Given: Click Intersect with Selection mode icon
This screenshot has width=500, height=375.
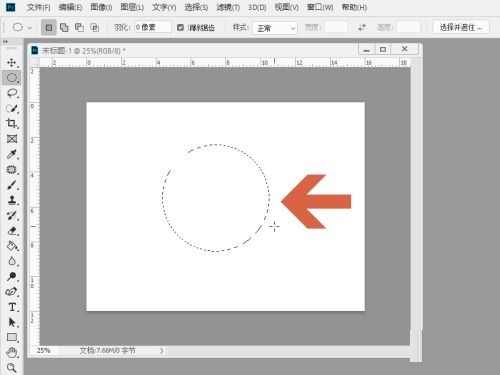Looking at the screenshot, I should [95, 27].
